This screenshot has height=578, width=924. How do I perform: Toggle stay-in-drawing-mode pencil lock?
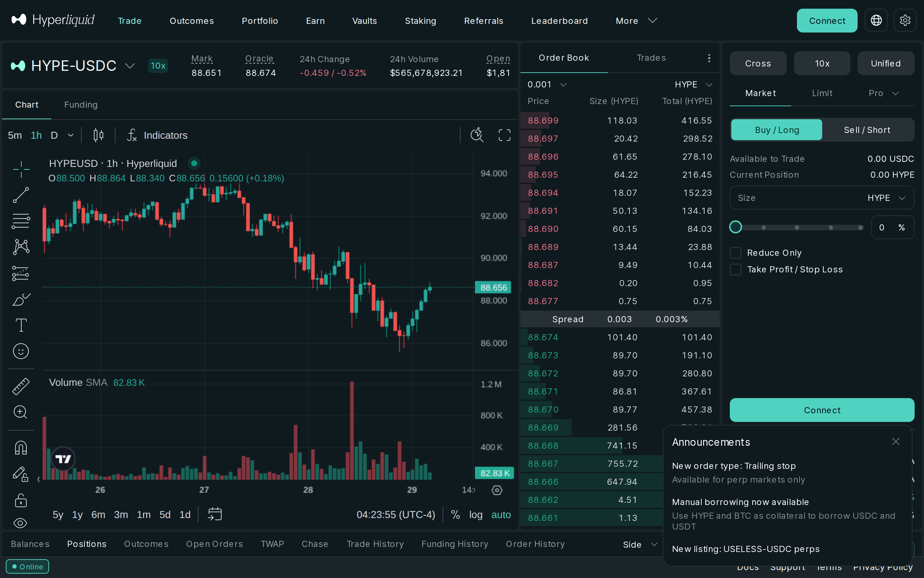pos(21,474)
